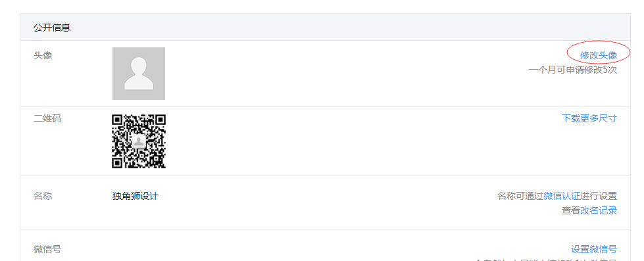Click the 微信号 row label
The height and width of the screenshot is (261, 644).
(47, 249)
